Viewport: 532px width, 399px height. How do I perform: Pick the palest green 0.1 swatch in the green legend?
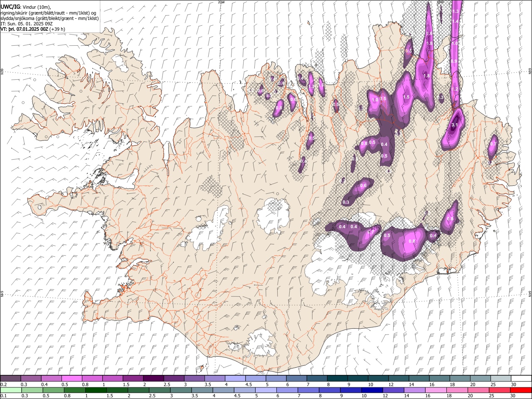(x=11, y=390)
